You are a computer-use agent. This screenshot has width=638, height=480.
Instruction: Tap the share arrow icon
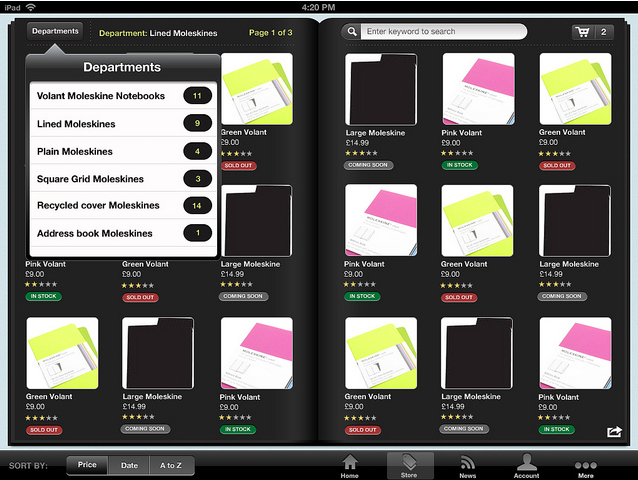[614, 431]
